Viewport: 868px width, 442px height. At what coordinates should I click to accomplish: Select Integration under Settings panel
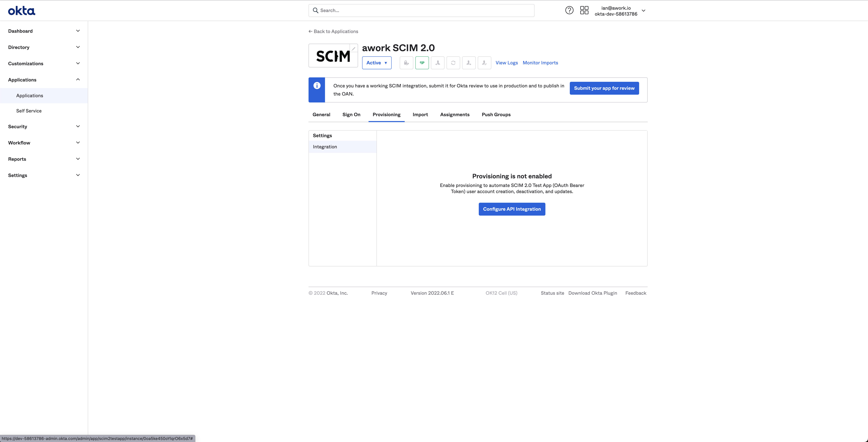tap(342, 147)
